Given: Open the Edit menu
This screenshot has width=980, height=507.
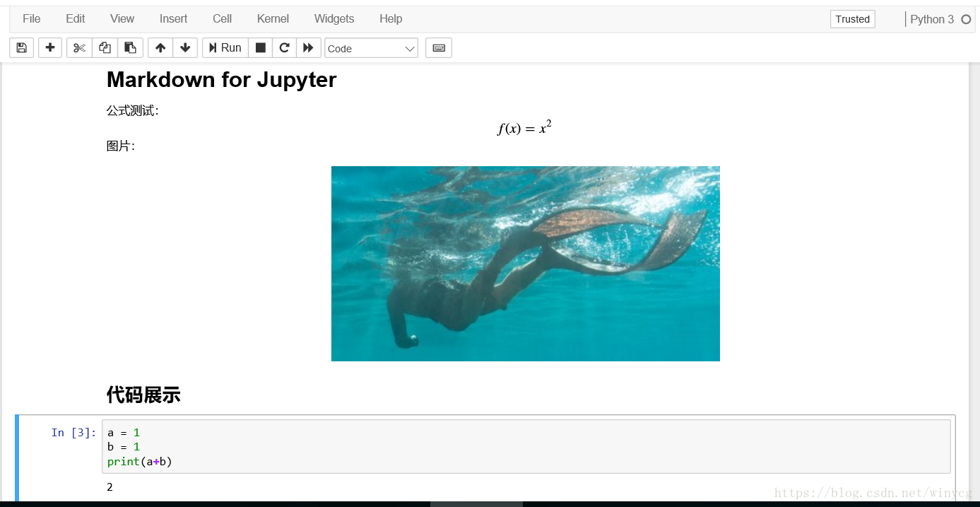Looking at the screenshot, I should click(x=76, y=19).
